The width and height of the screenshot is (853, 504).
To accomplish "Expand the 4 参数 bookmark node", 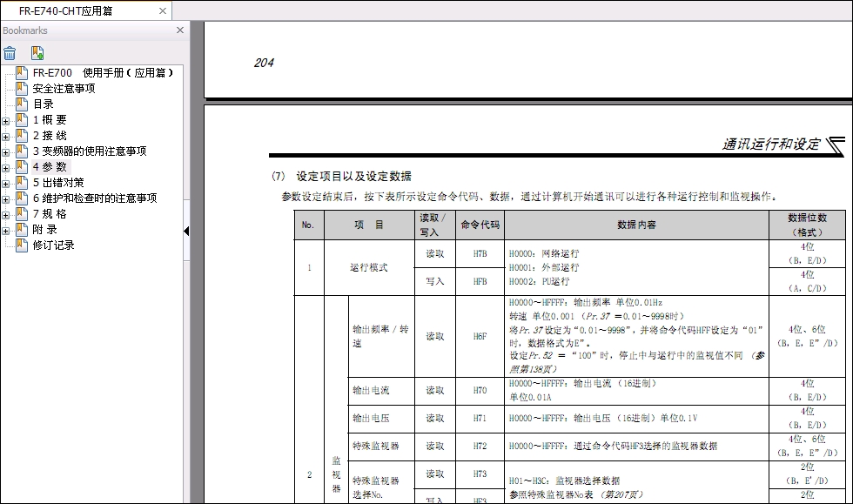I will coord(6,167).
